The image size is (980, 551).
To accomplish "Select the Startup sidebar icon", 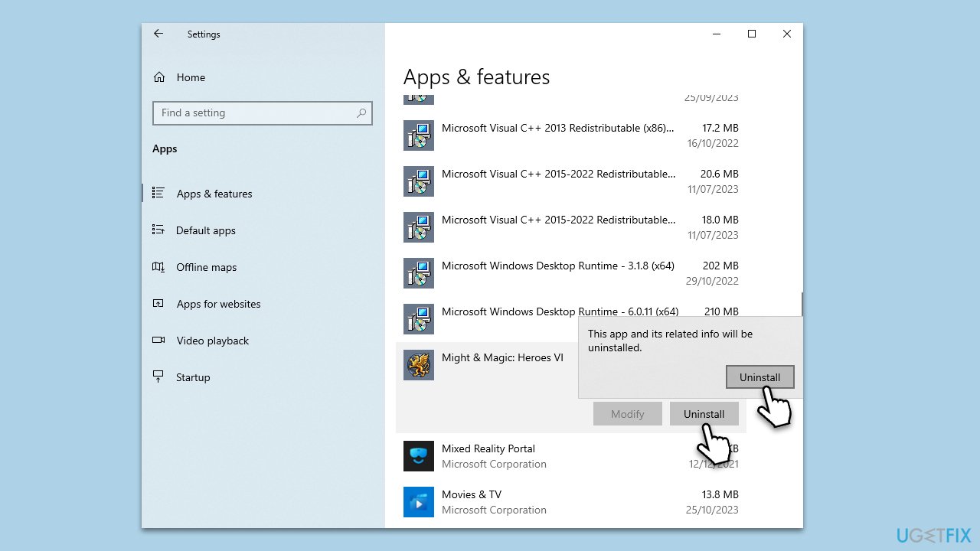I will pyautogui.click(x=158, y=377).
